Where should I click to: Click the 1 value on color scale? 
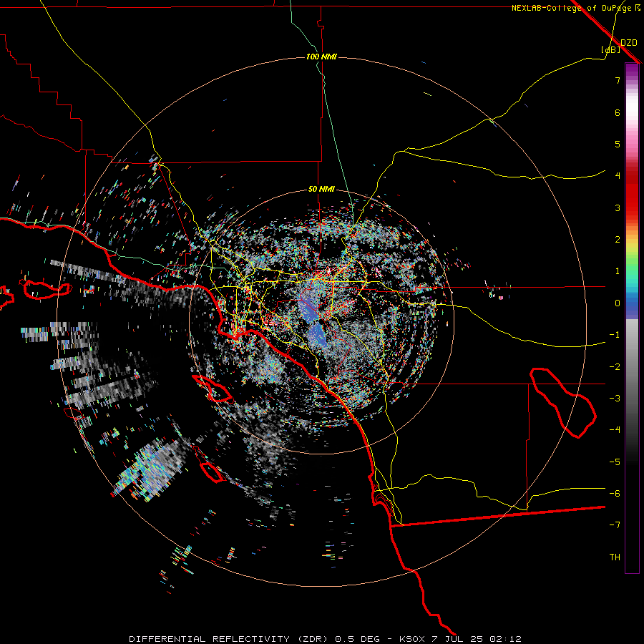(x=618, y=271)
